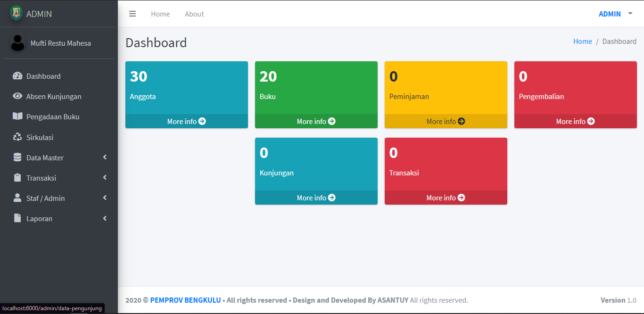Open More info on the Anggota card
644x314 pixels.
pos(186,121)
